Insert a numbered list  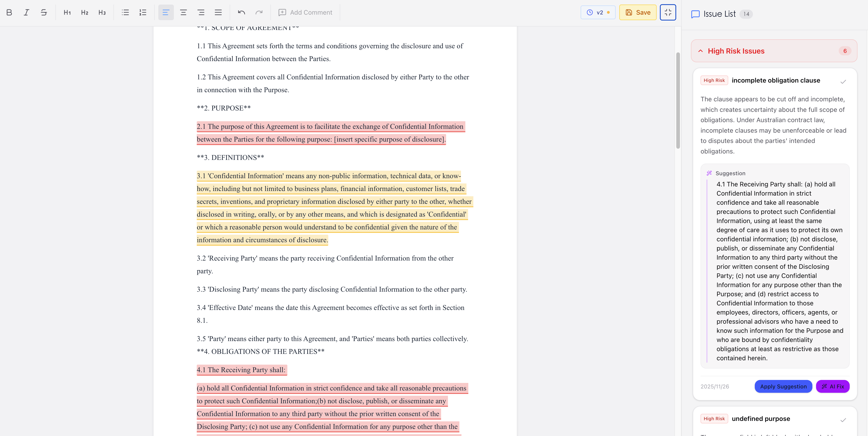coord(143,12)
